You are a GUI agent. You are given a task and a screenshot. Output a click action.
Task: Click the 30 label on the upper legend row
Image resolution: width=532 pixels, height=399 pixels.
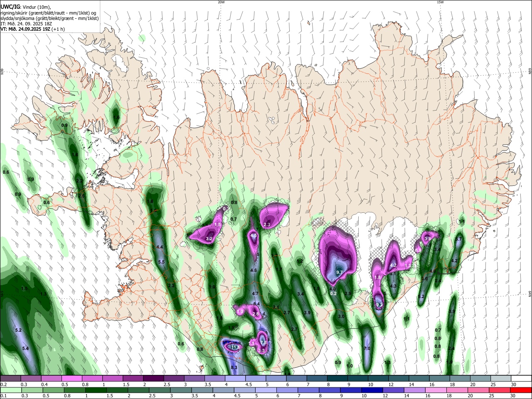[x=513, y=384]
